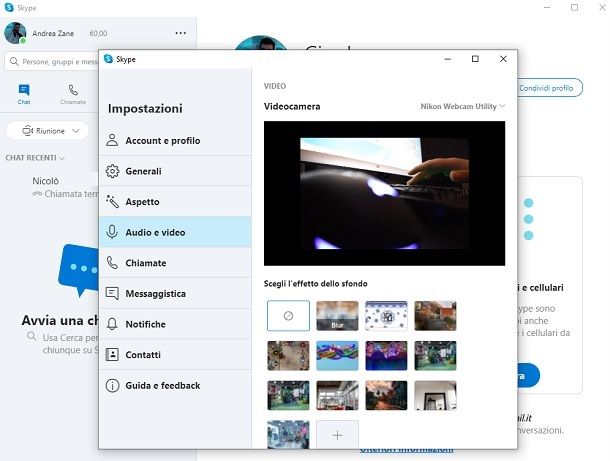The height and width of the screenshot is (461, 610).
Task: Click the search magnifier icon in main window
Action: [14, 61]
